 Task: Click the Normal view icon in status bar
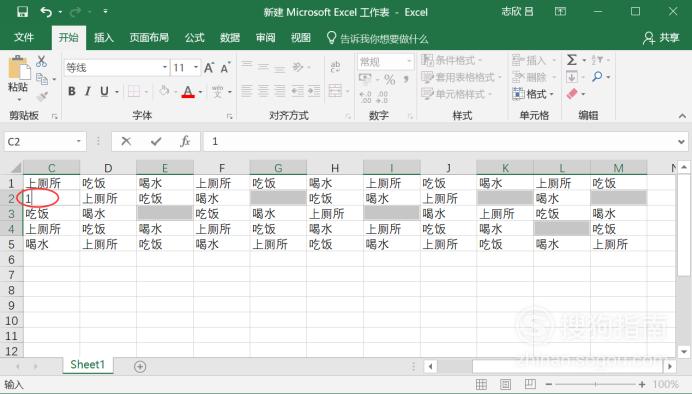(481, 384)
